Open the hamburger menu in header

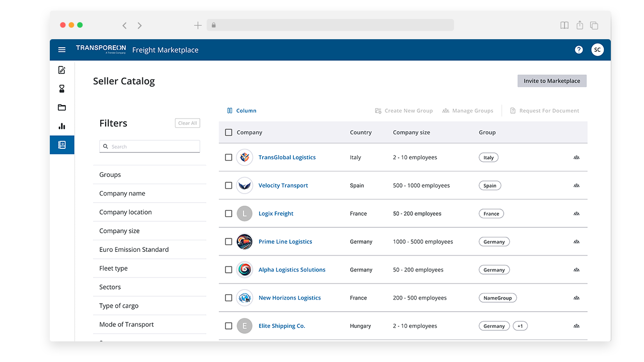click(x=62, y=50)
